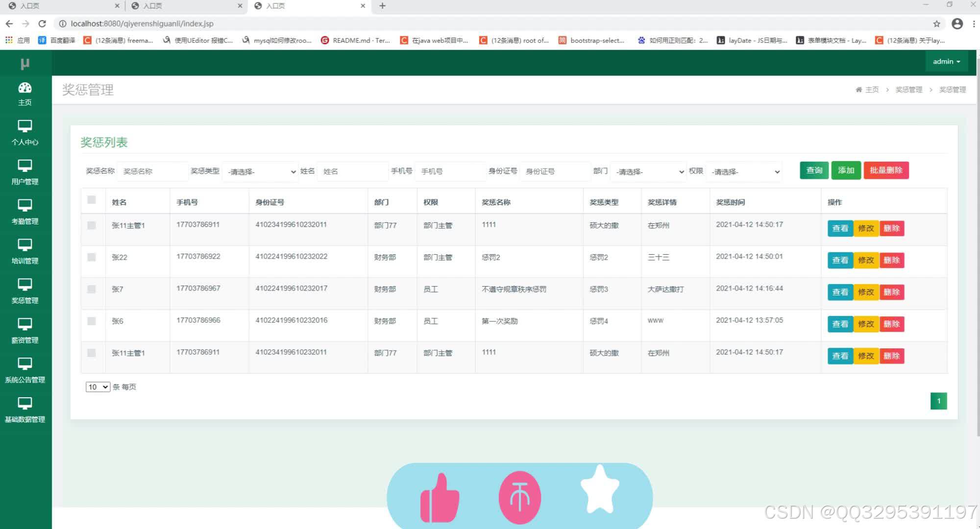Expand the 权限 filter dropdown
Viewport: 980px width, 529px height.
744,171
